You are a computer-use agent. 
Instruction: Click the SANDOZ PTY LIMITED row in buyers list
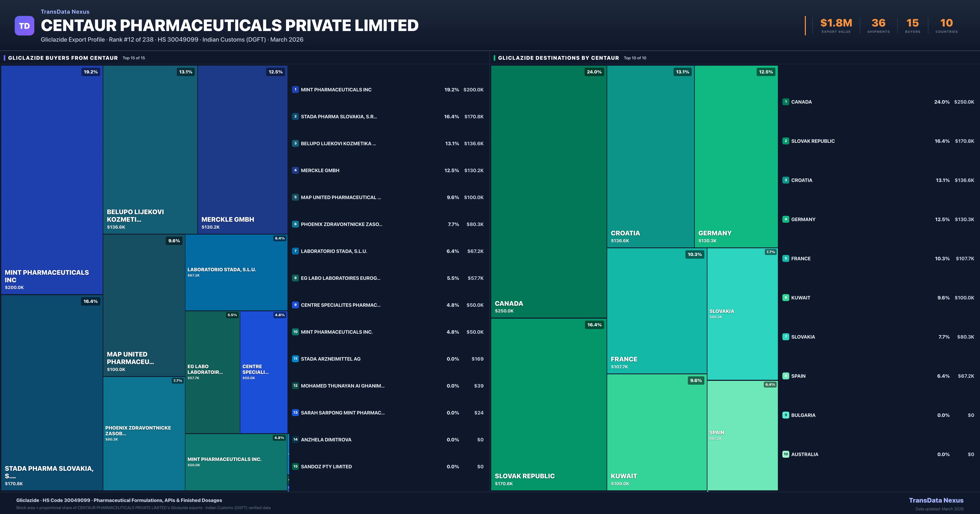(326, 466)
